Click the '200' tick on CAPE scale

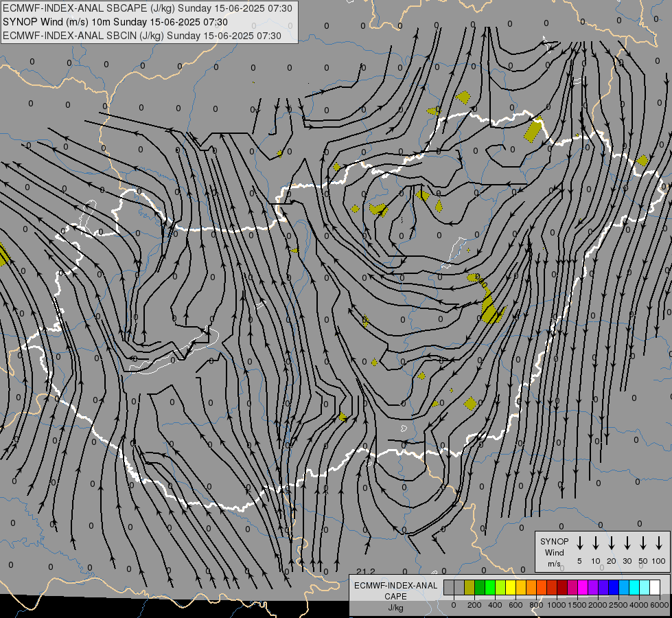tap(474, 605)
